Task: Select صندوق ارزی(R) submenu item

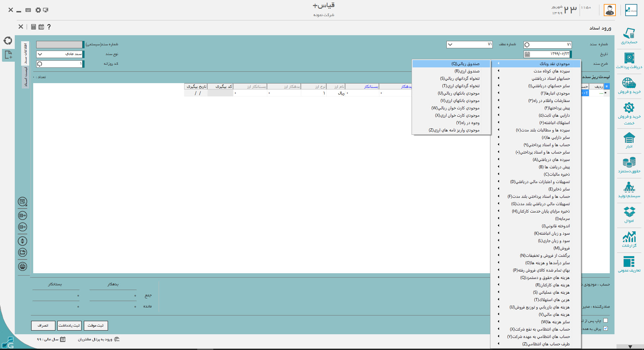Action: click(x=451, y=71)
